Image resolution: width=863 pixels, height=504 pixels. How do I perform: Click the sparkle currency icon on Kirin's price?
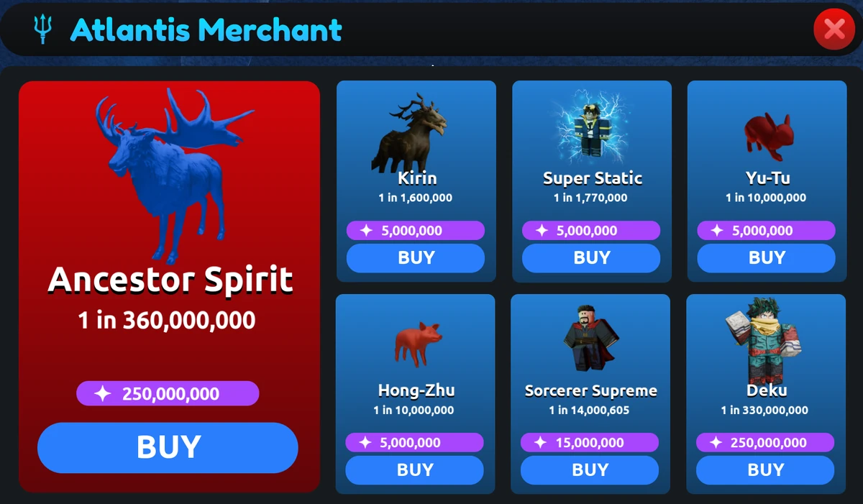pyautogui.click(x=366, y=231)
